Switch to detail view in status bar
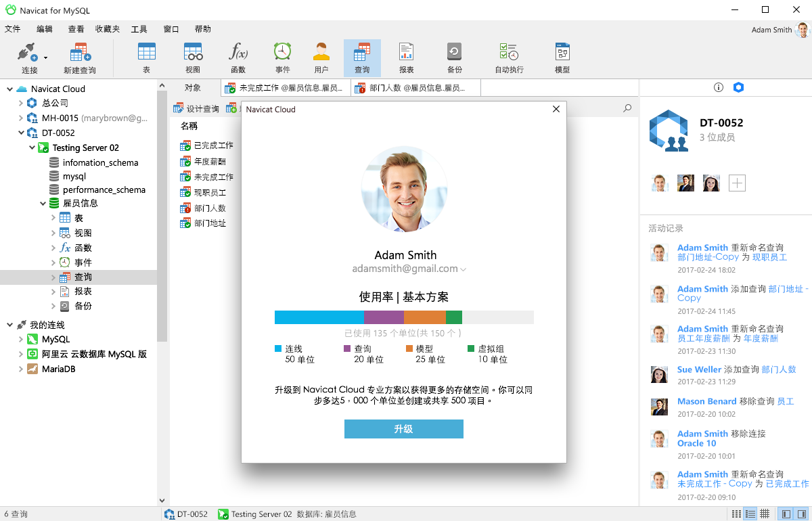 [x=765, y=514]
